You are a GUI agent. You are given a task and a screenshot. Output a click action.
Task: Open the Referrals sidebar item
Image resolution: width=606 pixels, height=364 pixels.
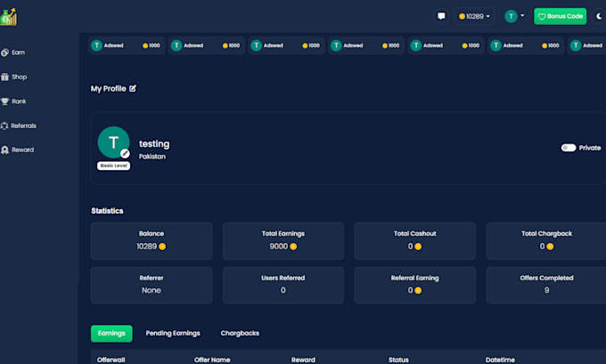tap(19, 125)
